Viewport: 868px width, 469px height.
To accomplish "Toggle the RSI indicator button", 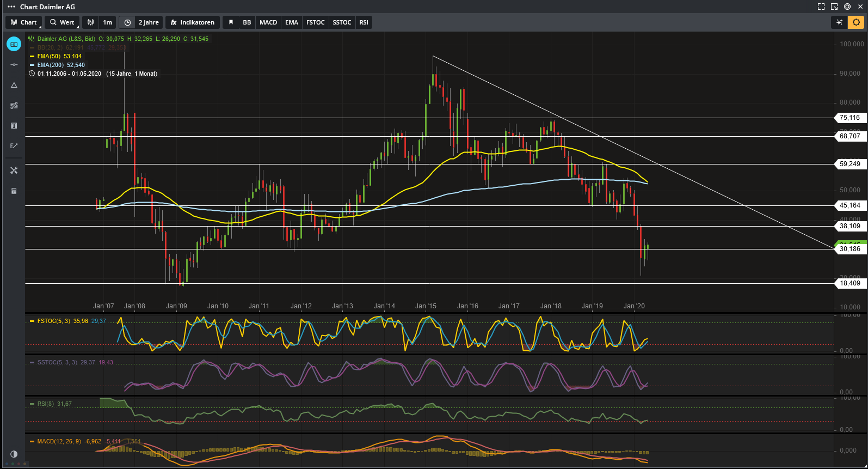I will pyautogui.click(x=364, y=22).
